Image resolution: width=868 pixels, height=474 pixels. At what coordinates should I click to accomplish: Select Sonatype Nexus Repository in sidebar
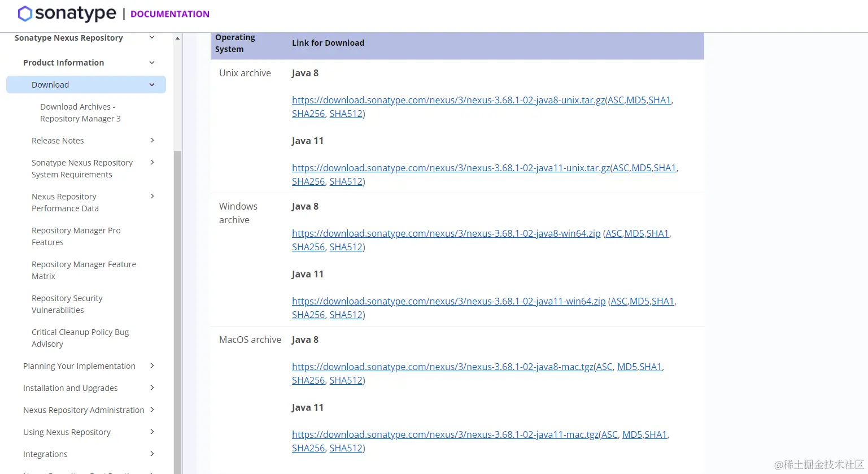click(69, 38)
